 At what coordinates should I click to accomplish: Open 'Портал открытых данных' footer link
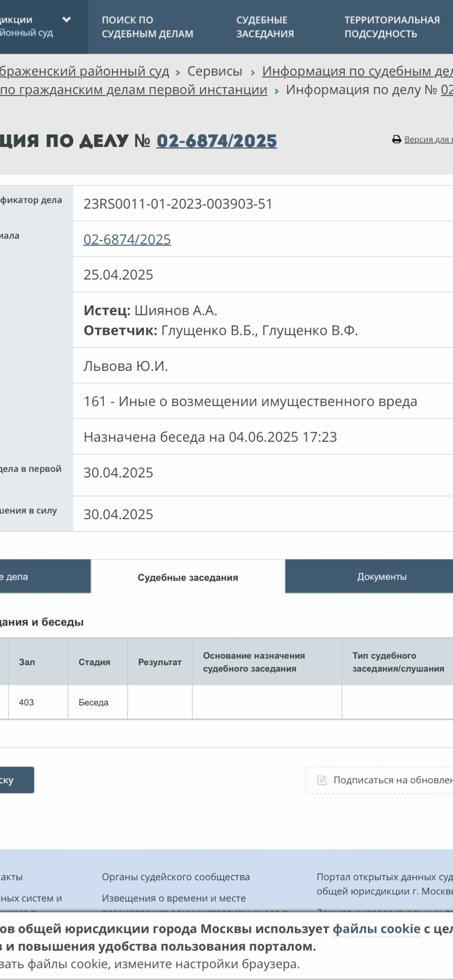[x=384, y=877]
